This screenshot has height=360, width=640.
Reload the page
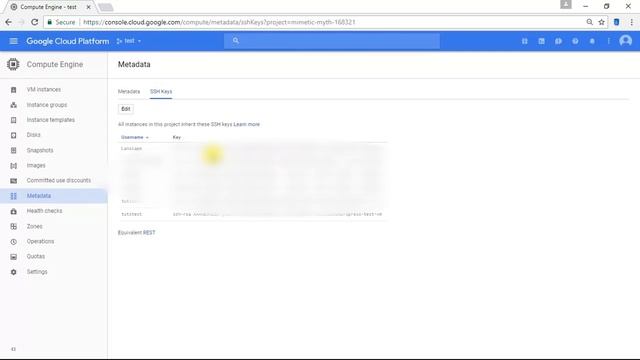click(35, 22)
